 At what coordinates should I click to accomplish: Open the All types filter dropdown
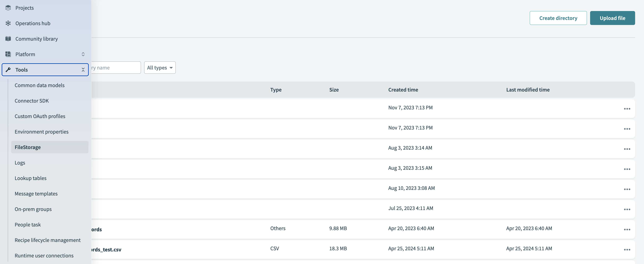(x=160, y=68)
